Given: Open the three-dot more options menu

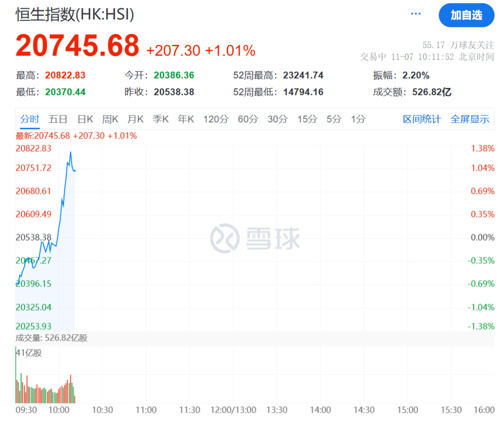Looking at the screenshot, I should (415, 14).
